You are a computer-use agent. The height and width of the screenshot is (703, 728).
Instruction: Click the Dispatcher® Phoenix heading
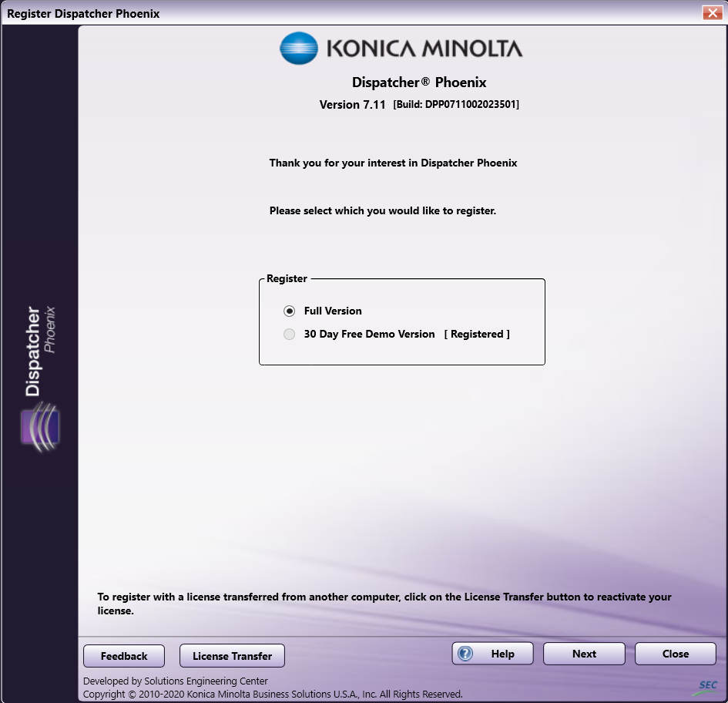419,82
